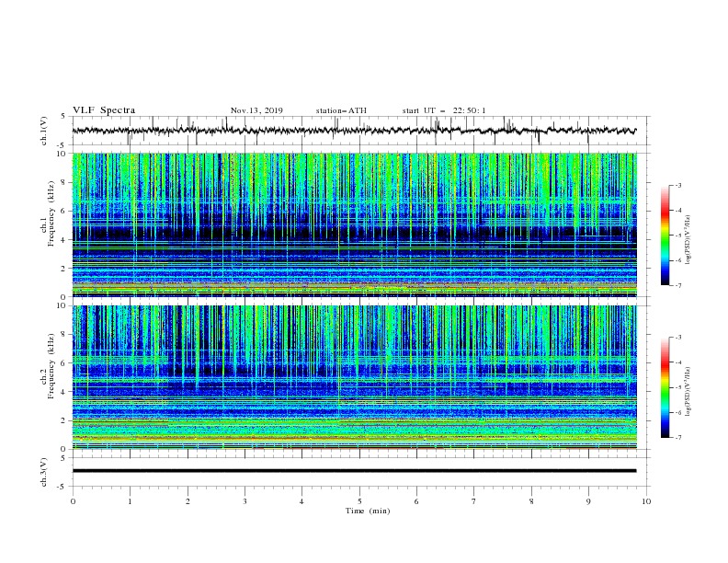Image resolution: width=728 pixels, height=563 pixels.
Task: Click the "-3" tick on ch.1 colorbar
Action: [x=677, y=185]
